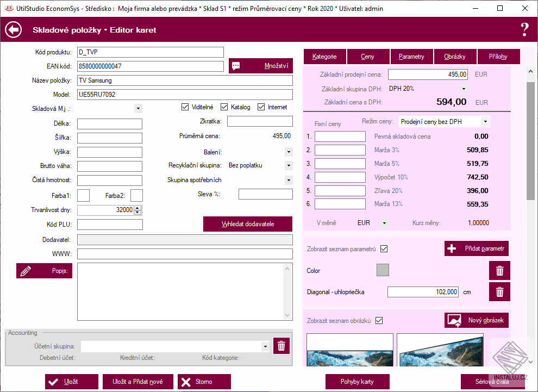Switch to the Ceny tab
The image size is (538, 392).
point(368,57)
